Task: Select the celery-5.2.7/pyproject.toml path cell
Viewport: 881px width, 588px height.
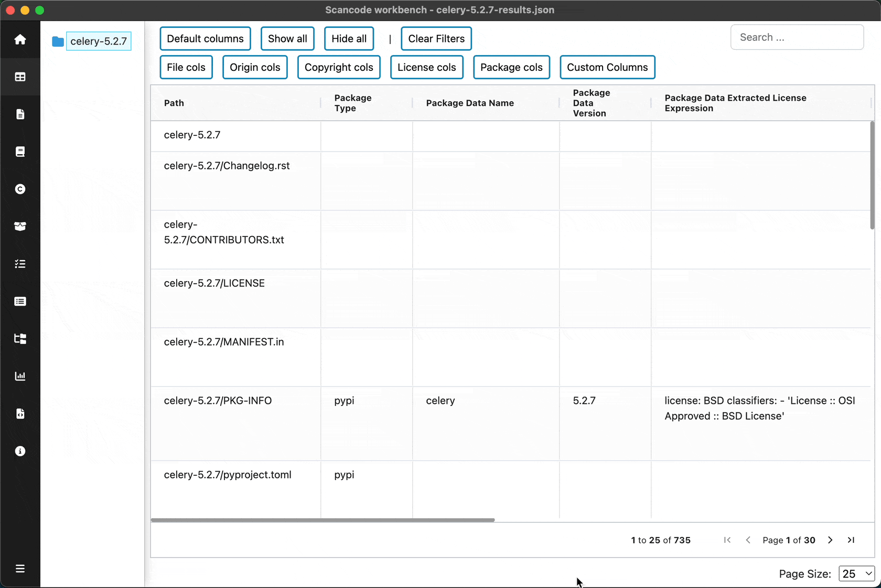Action: point(235,489)
